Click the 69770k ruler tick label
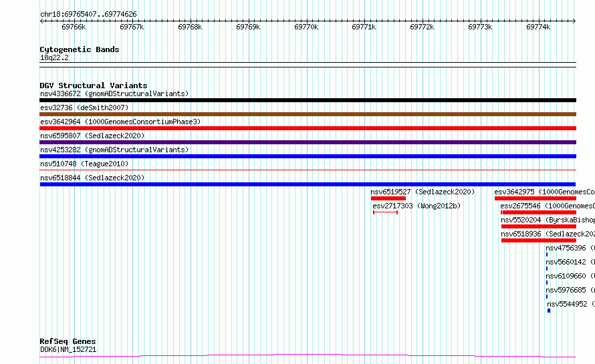595x364 pixels. pyautogui.click(x=306, y=27)
